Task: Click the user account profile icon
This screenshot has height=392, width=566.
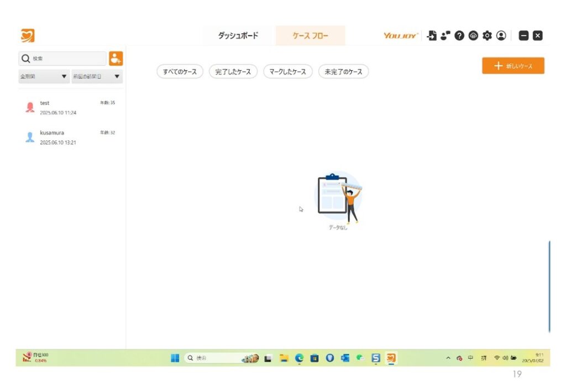Action: [501, 36]
